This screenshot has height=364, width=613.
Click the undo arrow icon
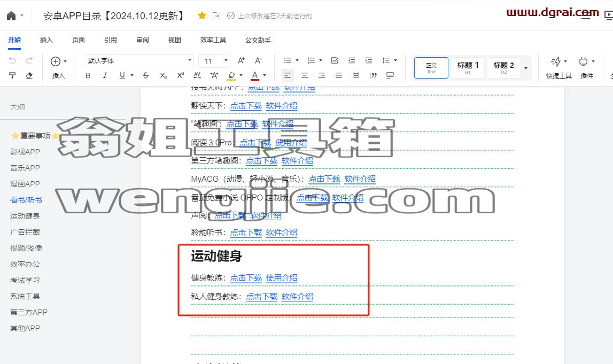tap(12, 60)
